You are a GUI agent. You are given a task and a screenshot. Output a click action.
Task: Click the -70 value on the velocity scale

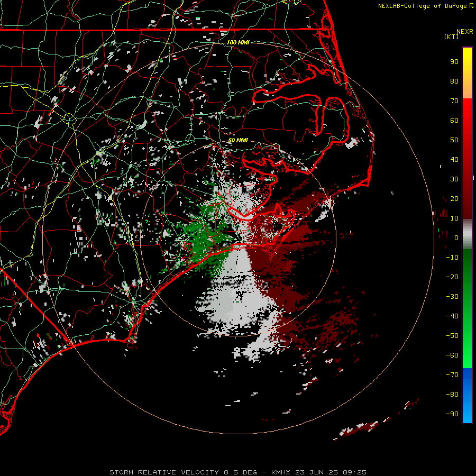452,375
